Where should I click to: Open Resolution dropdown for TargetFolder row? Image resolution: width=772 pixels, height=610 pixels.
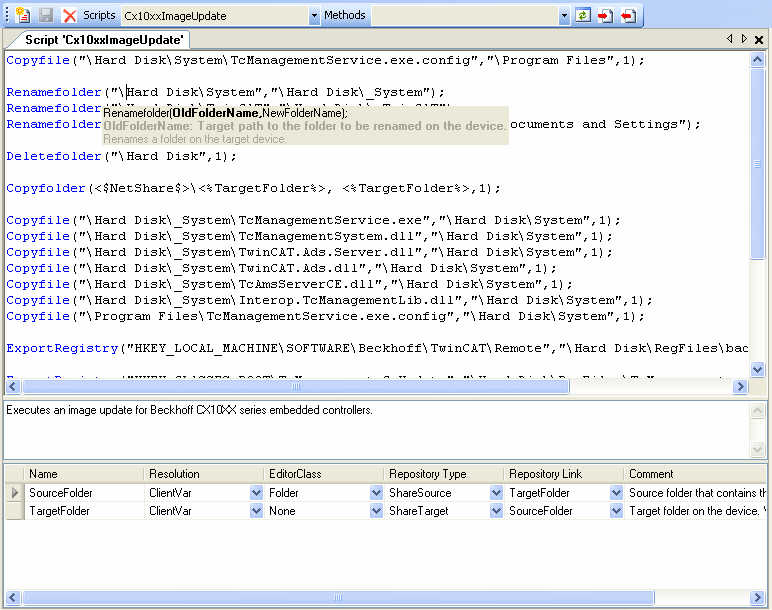[x=257, y=511]
